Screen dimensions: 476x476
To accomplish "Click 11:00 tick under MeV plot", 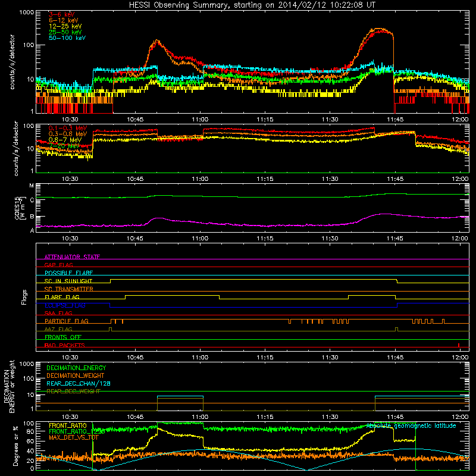I will click(200, 179).
